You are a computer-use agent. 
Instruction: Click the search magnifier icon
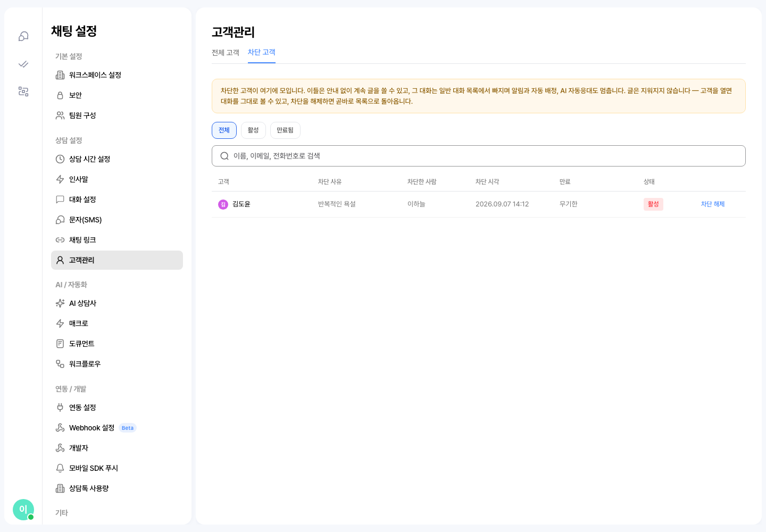tap(224, 156)
